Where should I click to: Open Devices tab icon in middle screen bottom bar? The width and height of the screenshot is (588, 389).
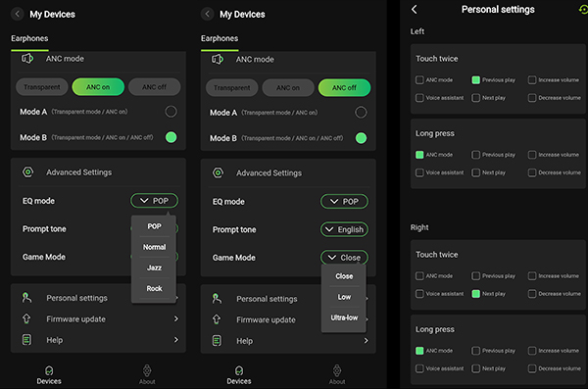(x=239, y=370)
